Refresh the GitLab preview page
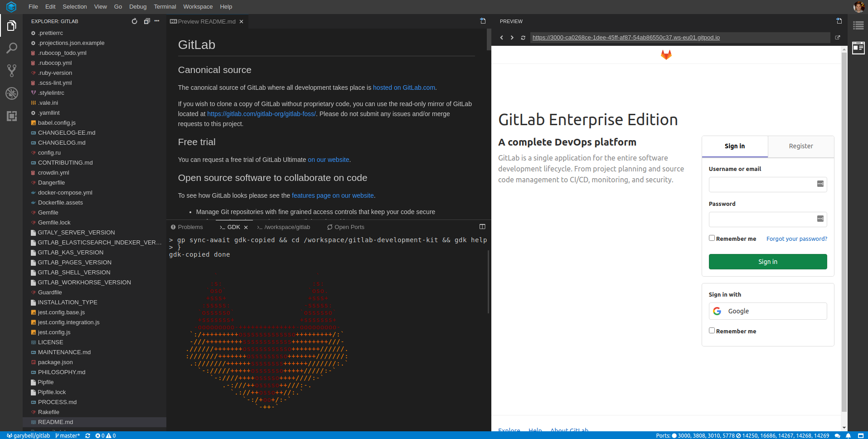This screenshot has width=868, height=439. pos(523,38)
